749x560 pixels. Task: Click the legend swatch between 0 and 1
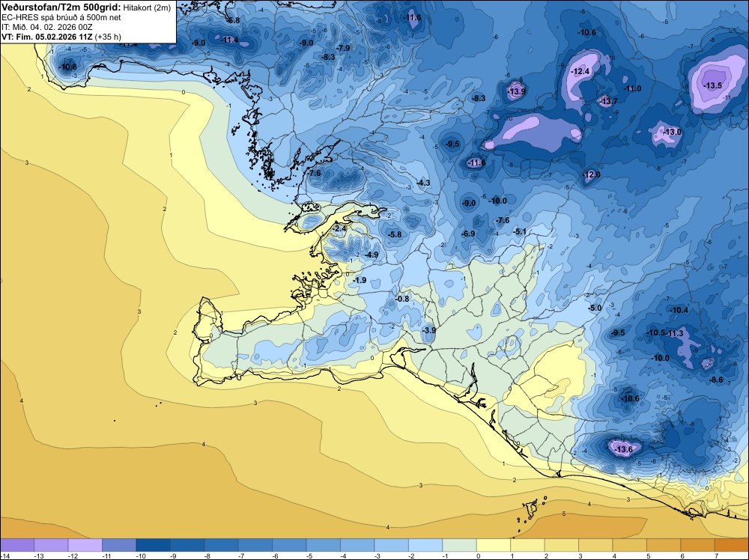click(494, 545)
